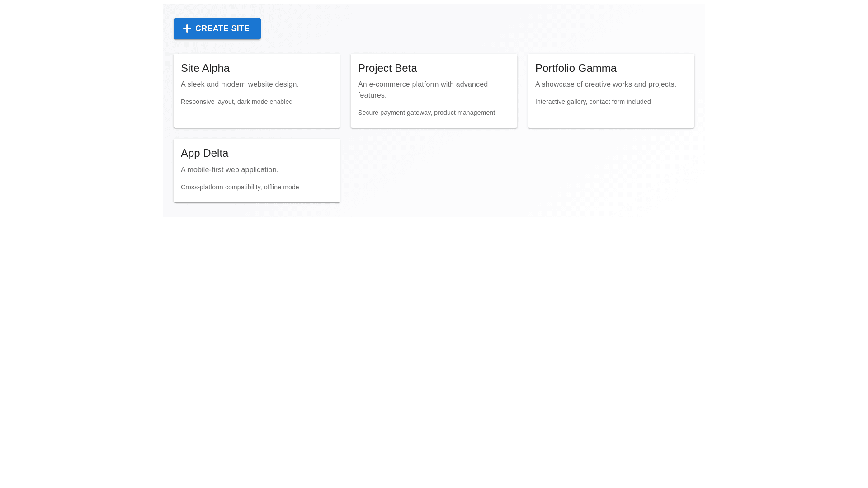The height and width of the screenshot is (488, 868).
Task: Open the Site Alpha card title
Action: click(x=205, y=68)
